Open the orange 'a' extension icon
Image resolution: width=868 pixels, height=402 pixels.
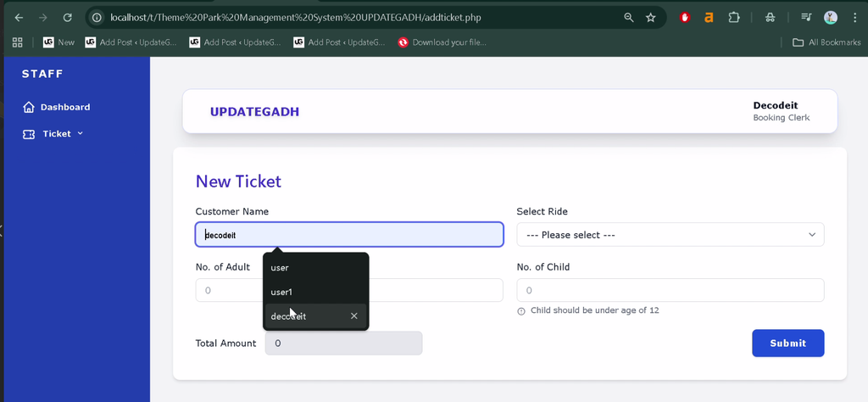pyautogui.click(x=709, y=18)
